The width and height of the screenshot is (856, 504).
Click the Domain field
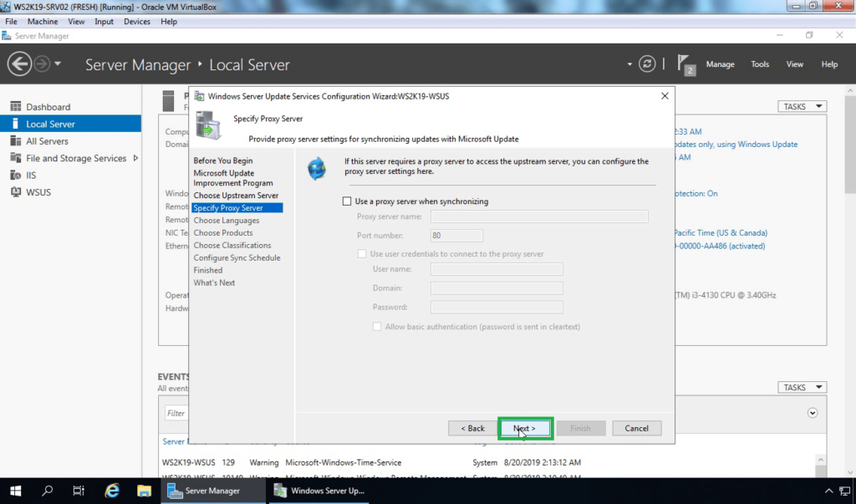pos(497,288)
